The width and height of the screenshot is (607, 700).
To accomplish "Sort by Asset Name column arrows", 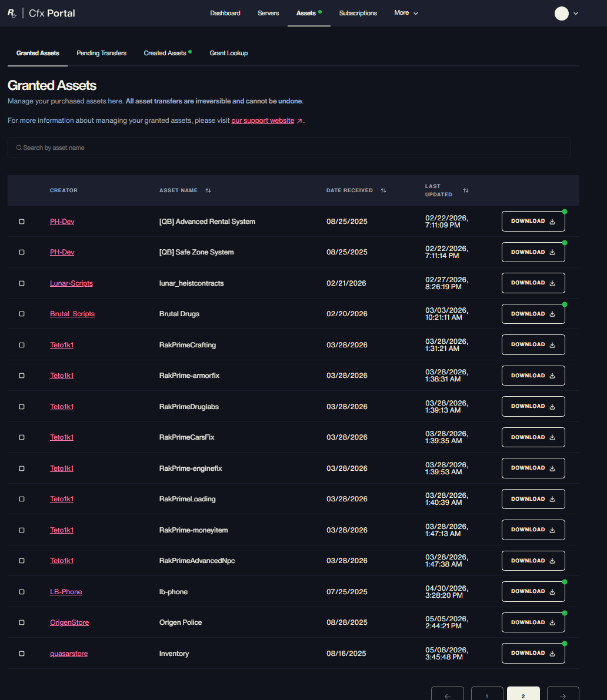I will (x=208, y=190).
